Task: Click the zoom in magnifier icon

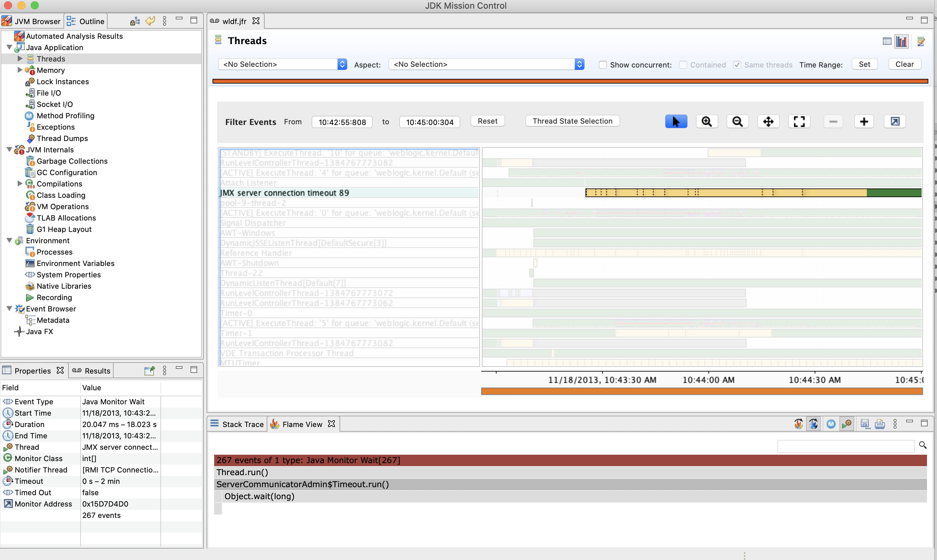Action: [x=706, y=122]
